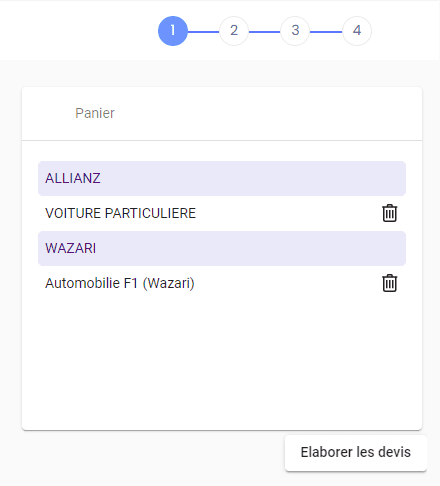Screen dimensions: 440x486
Task: Click the Panier card title
Action: point(95,113)
